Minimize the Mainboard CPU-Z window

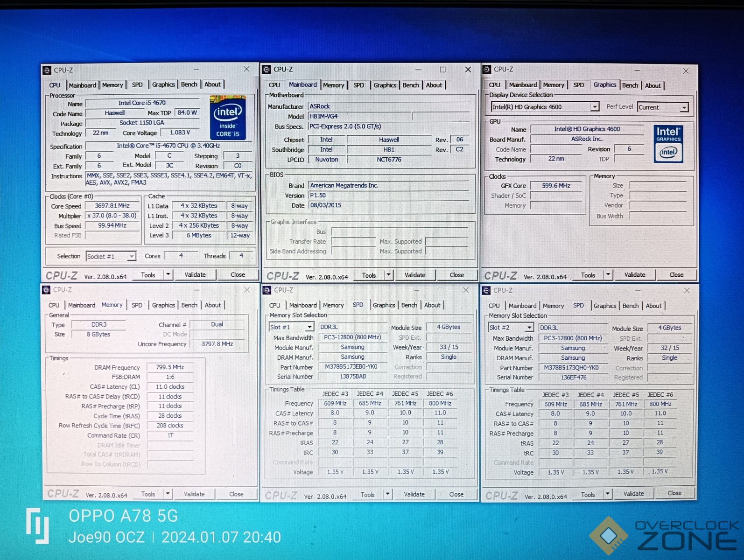[x=418, y=70]
